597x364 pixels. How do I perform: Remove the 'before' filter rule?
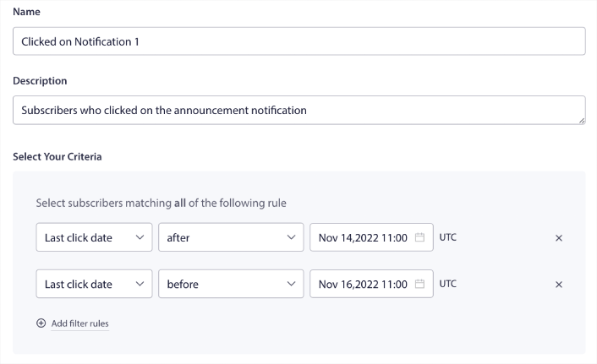[558, 285]
